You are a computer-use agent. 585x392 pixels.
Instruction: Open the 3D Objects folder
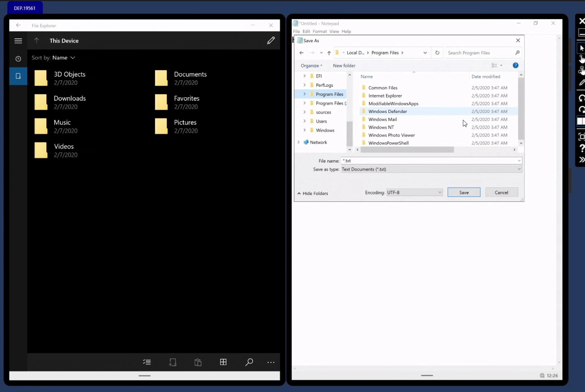coord(60,78)
